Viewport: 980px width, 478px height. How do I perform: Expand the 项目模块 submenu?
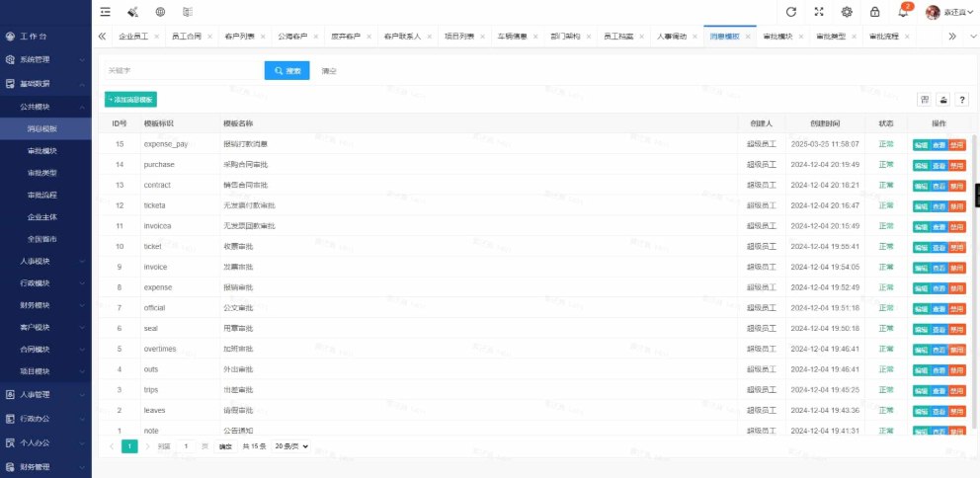click(45, 371)
